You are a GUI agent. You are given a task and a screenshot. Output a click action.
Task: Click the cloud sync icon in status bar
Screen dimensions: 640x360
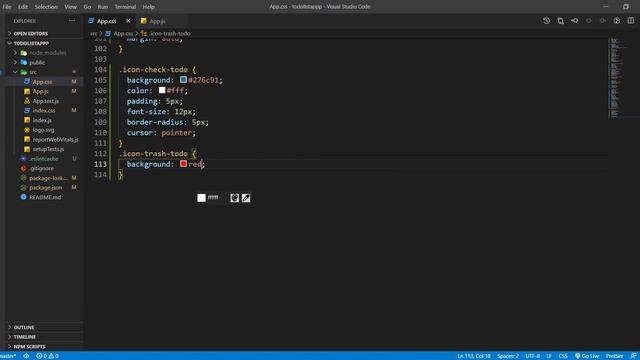point(26,356)
